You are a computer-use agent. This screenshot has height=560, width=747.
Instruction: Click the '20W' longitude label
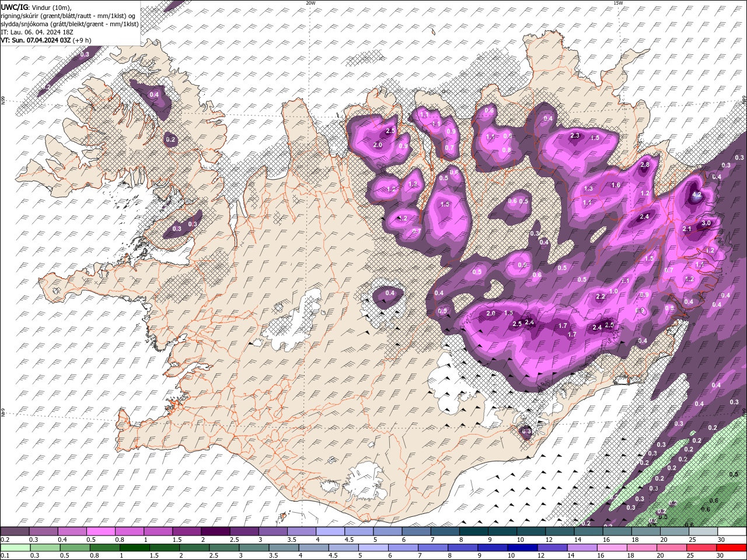pos(310,3)
